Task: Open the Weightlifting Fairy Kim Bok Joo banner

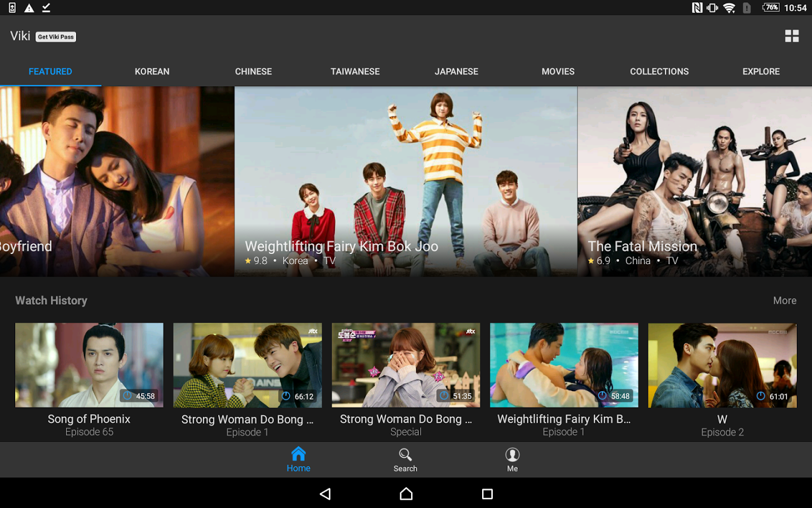Action: click(406, 181)
